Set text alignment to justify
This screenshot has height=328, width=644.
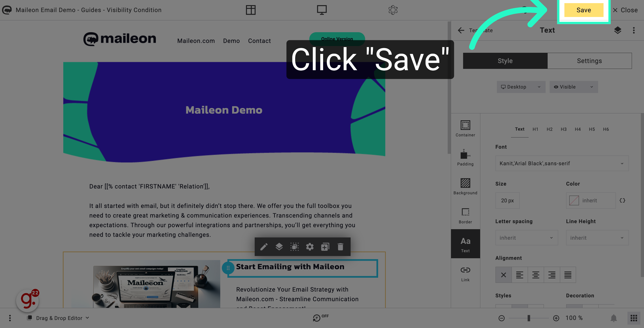pos(568,275)
